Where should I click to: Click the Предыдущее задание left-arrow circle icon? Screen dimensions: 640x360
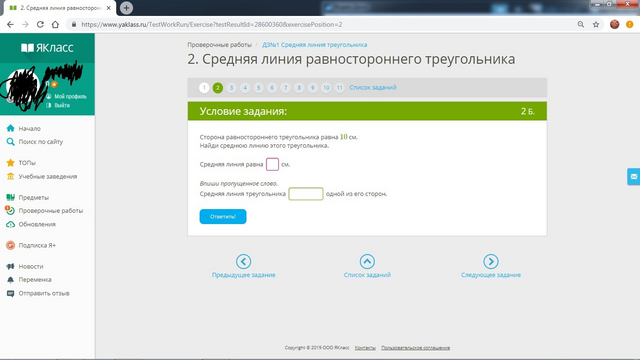point(243,262)
